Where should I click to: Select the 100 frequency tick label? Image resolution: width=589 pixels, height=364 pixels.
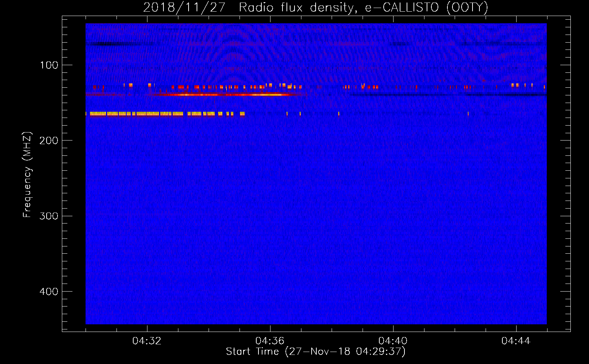[x=49, y=65]
